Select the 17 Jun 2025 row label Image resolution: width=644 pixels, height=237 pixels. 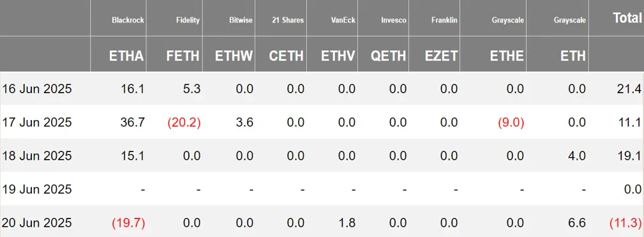[37, 123]
